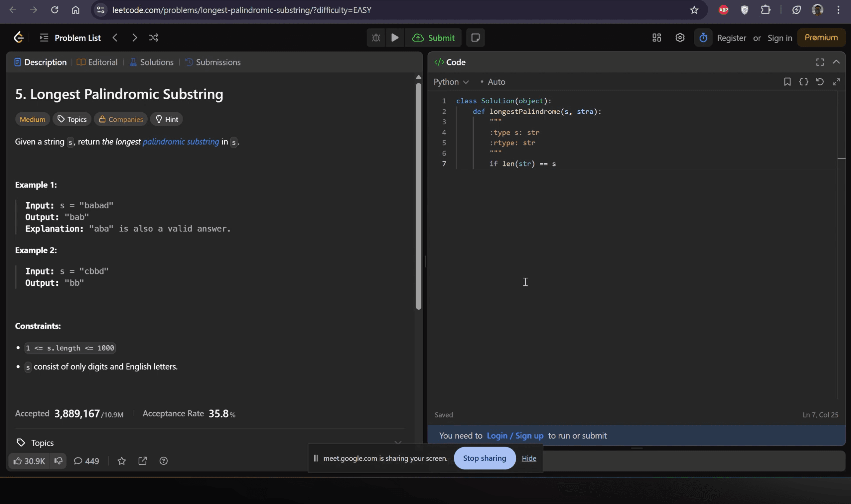Dislike the problem with thumbs down
This screenshot has height=504, width=851.
[x=58, y=461]
